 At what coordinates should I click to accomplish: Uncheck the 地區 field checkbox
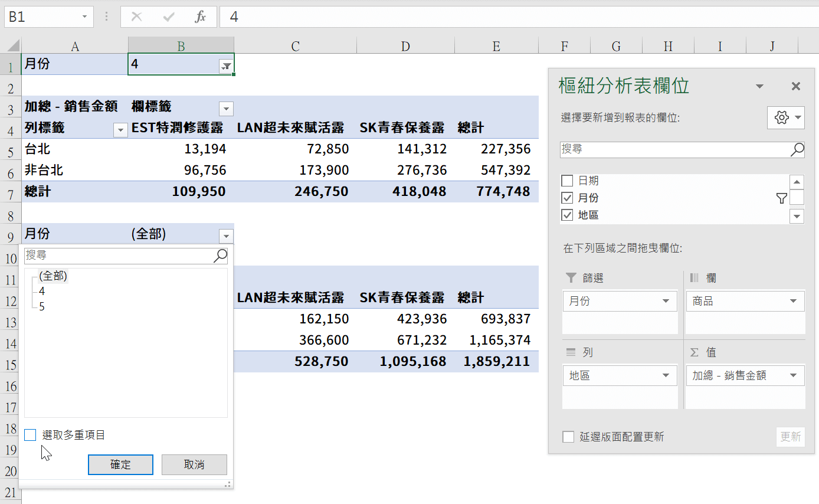(x=568, y=215)
